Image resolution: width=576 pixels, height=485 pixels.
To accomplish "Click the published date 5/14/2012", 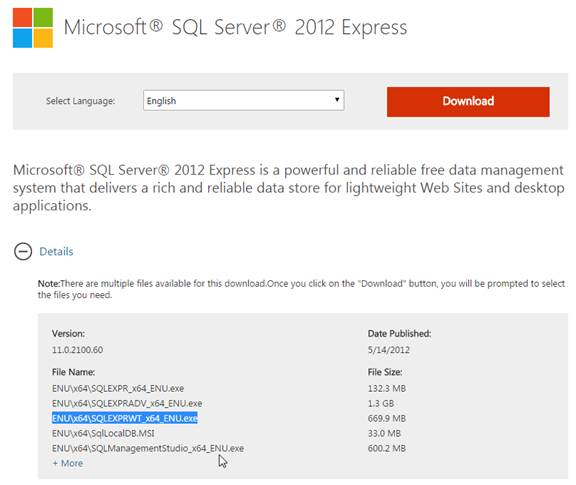I will [x=389, y=350].
